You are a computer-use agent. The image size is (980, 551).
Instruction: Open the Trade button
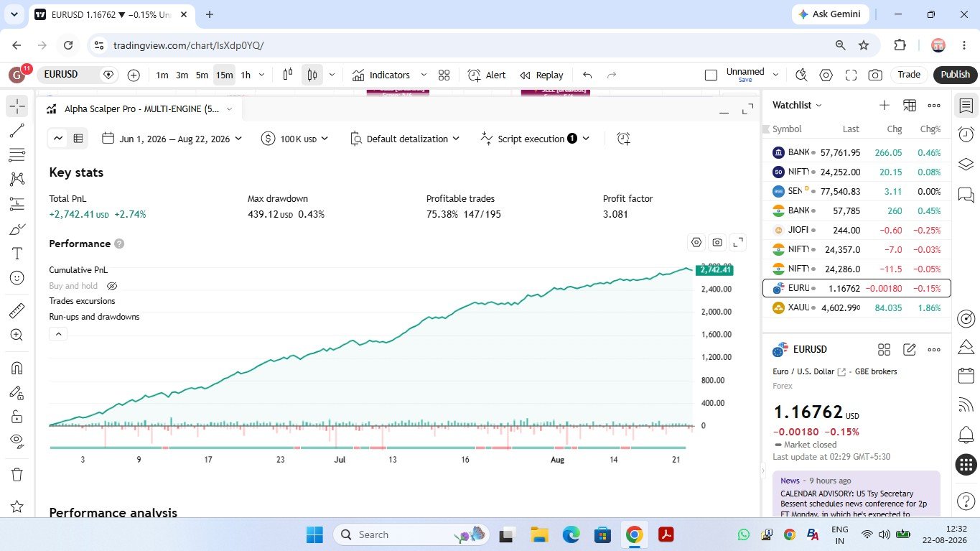tap(909, 75)
